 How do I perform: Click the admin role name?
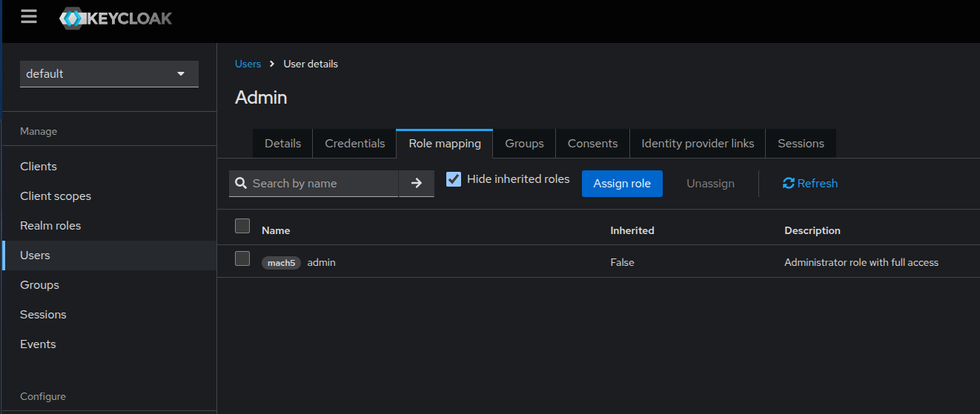[x=321, y=262]
